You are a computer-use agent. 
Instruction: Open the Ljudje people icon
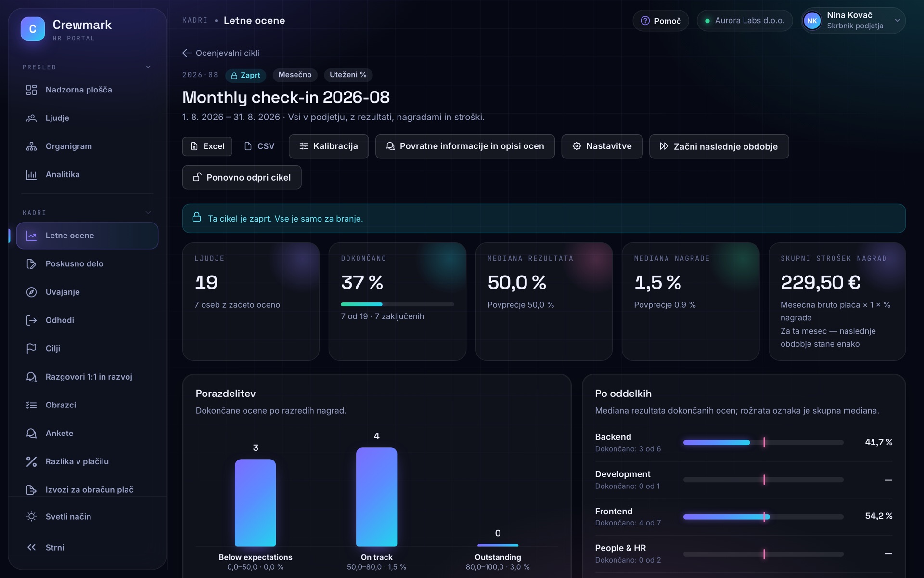pos(31,118)
